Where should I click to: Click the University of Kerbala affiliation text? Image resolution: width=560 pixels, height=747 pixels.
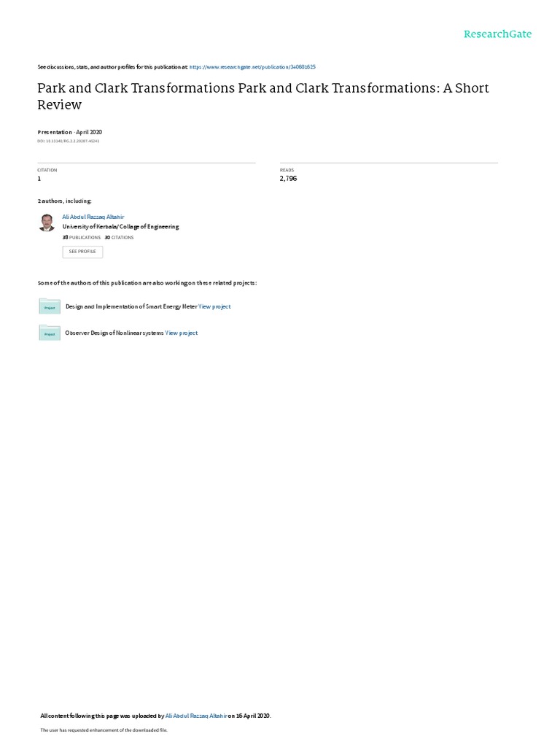(120, 227)
